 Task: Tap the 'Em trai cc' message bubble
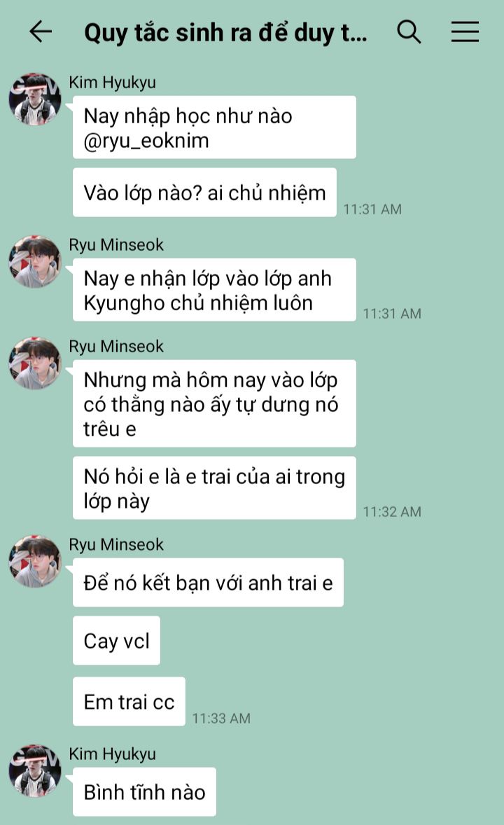click(x=129, y=702)
